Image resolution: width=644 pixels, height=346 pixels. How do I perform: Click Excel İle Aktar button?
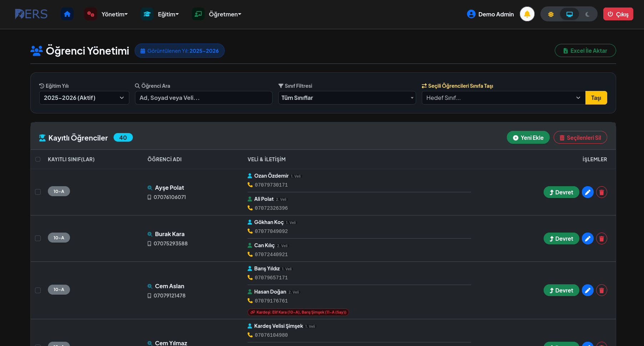point(585,51)
